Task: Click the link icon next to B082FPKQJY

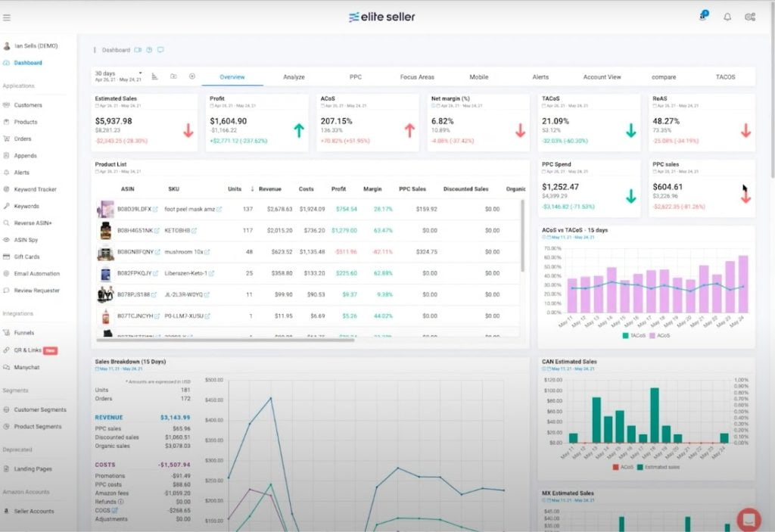Action: (155, 273)
